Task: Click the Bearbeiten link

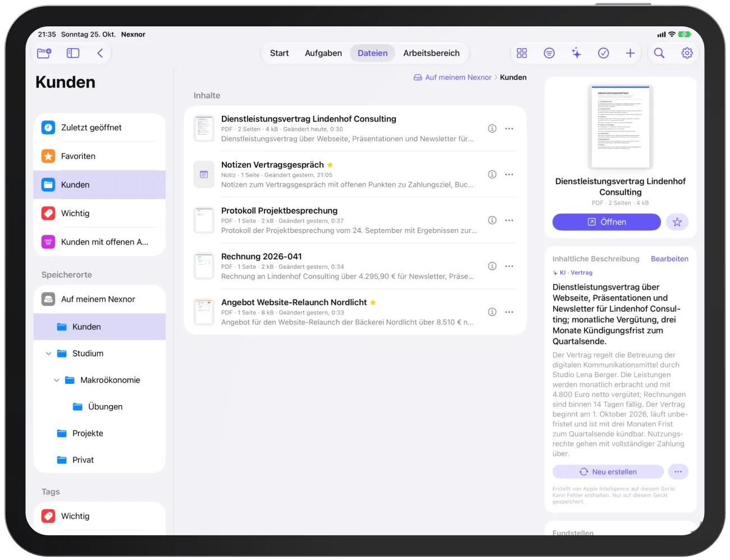Action: tap(669, 259)
